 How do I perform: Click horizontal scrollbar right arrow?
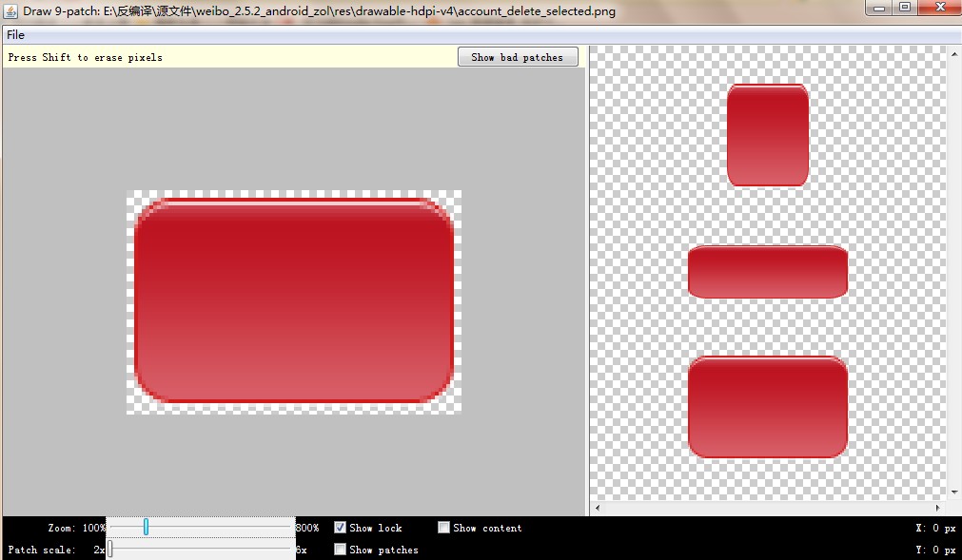click(937, 508)
